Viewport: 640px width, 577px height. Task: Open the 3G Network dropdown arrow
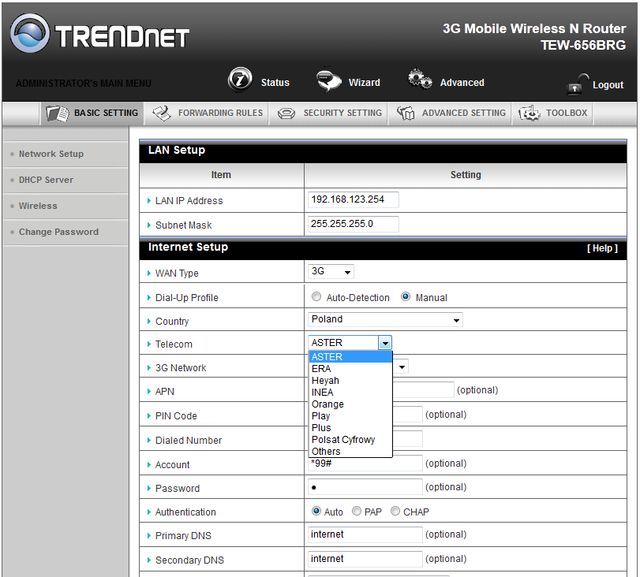402,367
